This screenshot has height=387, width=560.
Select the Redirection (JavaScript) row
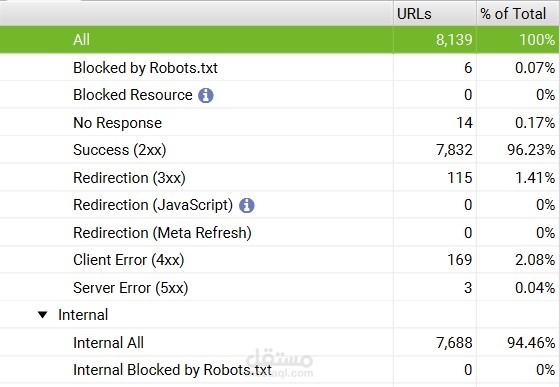(279, 205)
